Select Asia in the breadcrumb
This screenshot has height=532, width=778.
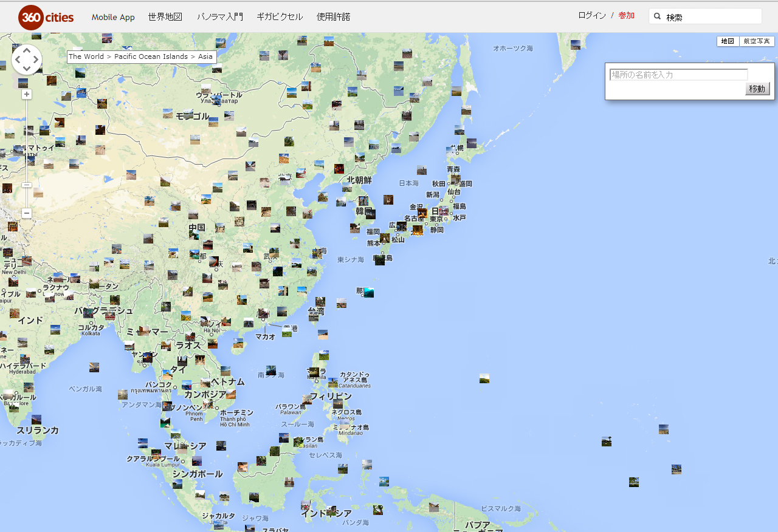point(205,56)
